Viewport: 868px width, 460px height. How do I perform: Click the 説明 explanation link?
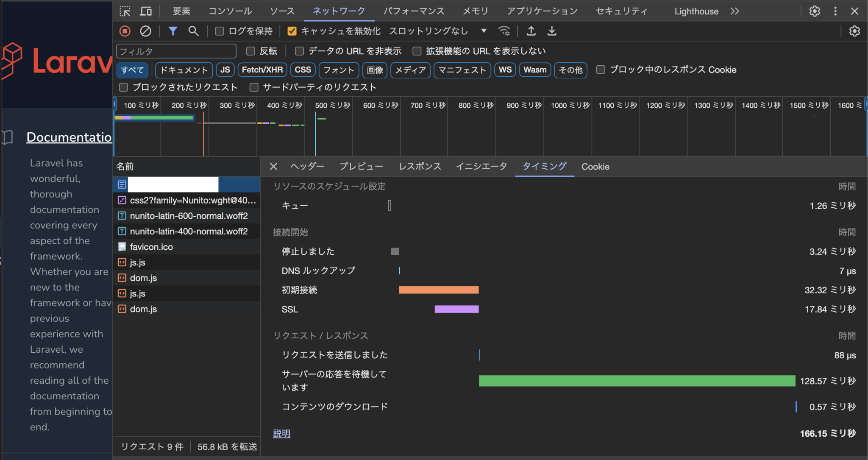click(281, 433)
